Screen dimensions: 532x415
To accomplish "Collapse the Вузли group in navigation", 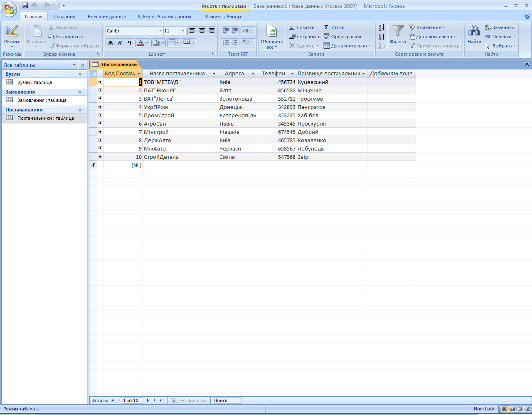I will coord(80,74).
